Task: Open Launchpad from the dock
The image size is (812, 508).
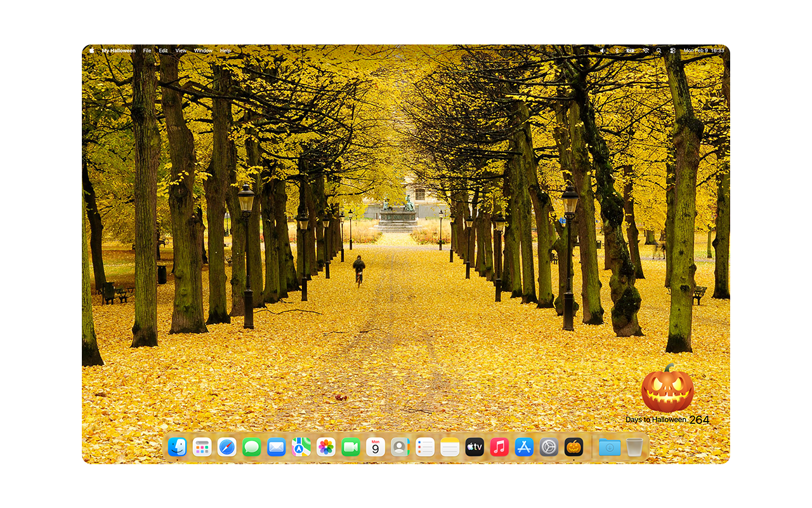Action: (202, 447)
